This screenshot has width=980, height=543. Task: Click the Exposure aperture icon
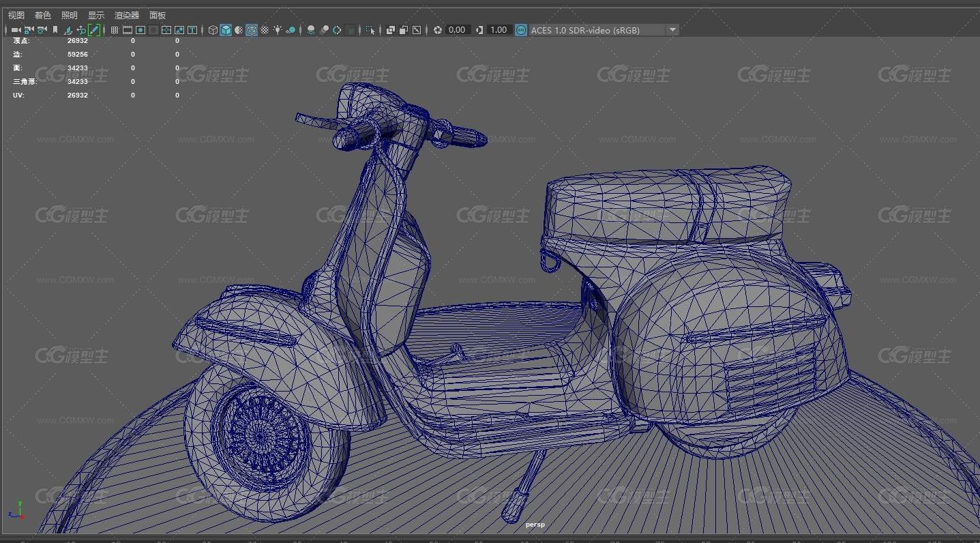pos(437,30)
